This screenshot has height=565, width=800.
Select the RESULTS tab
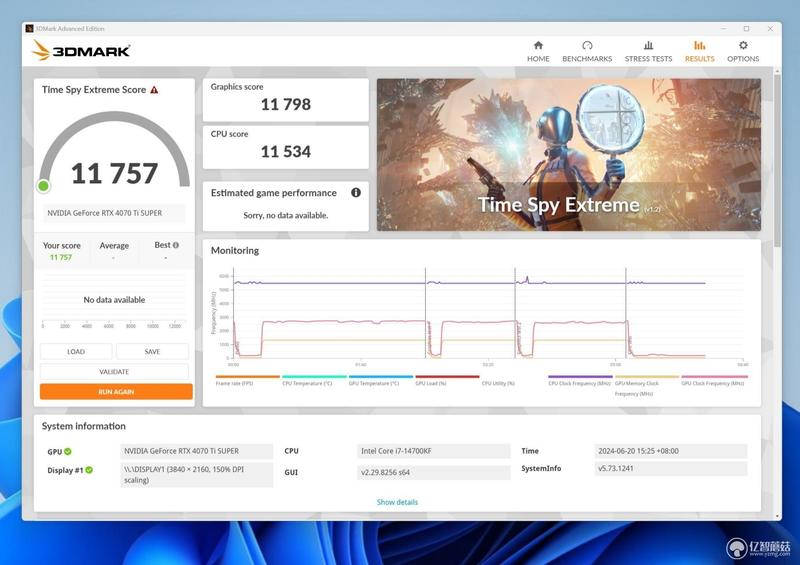(699, 52)
